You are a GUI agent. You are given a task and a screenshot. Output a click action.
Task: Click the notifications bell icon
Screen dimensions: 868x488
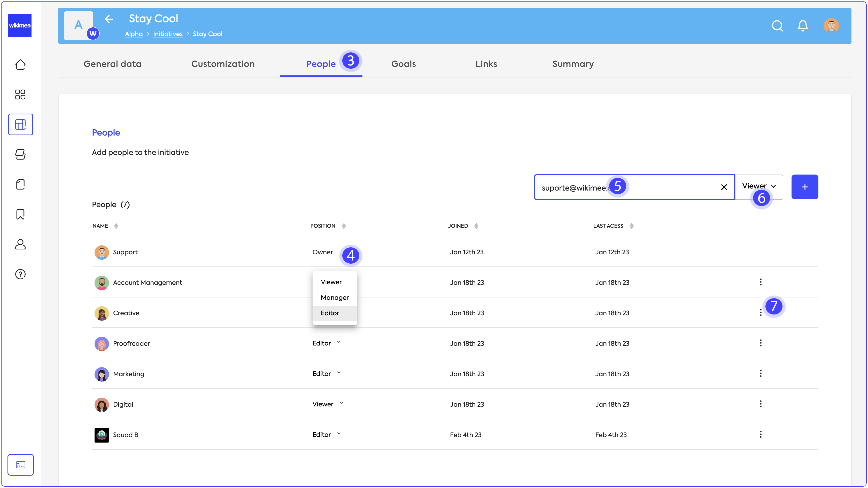(803, 26)
